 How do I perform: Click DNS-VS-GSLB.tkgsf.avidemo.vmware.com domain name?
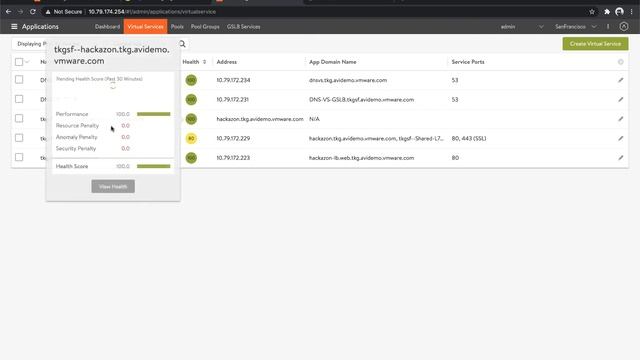pos(361,99)
